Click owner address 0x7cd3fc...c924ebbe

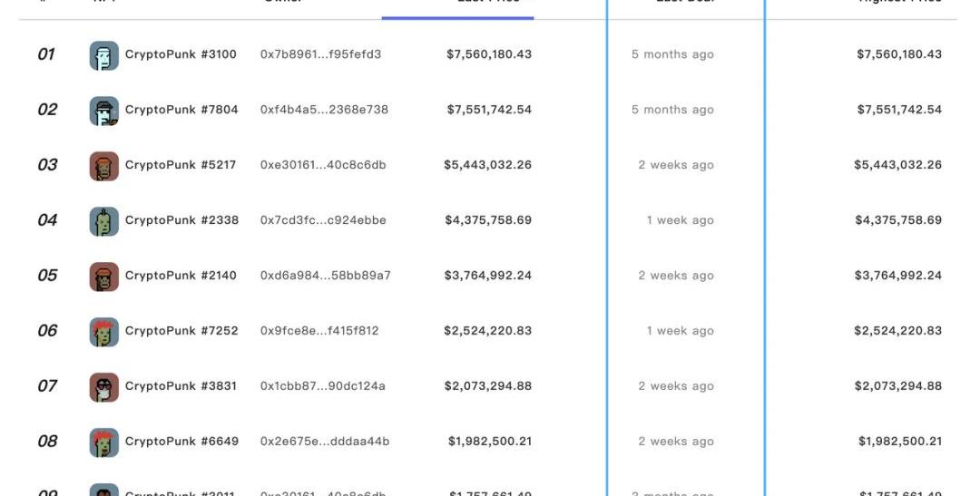point(323,220)
